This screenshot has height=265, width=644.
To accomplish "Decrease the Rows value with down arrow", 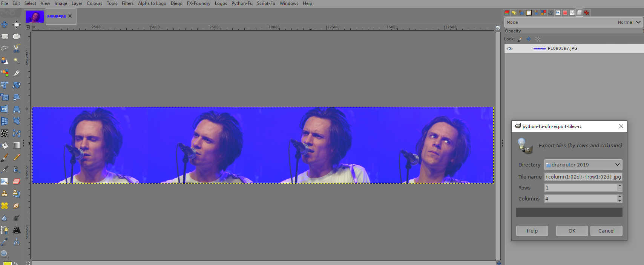I will [619, 190].
